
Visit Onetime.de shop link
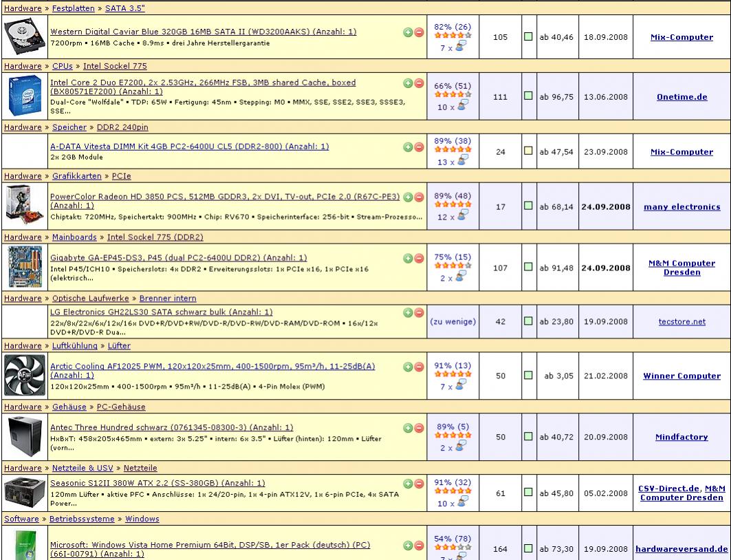tap(681, 97)
